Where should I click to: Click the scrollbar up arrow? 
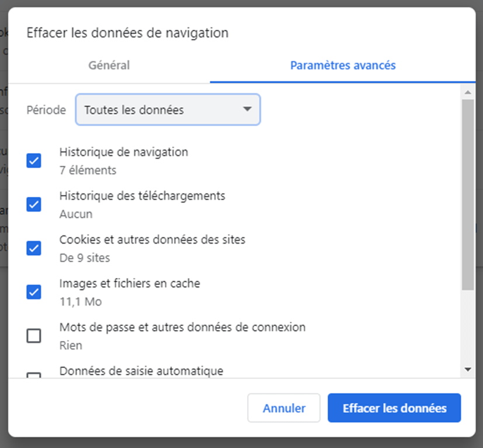click(467, 92)
